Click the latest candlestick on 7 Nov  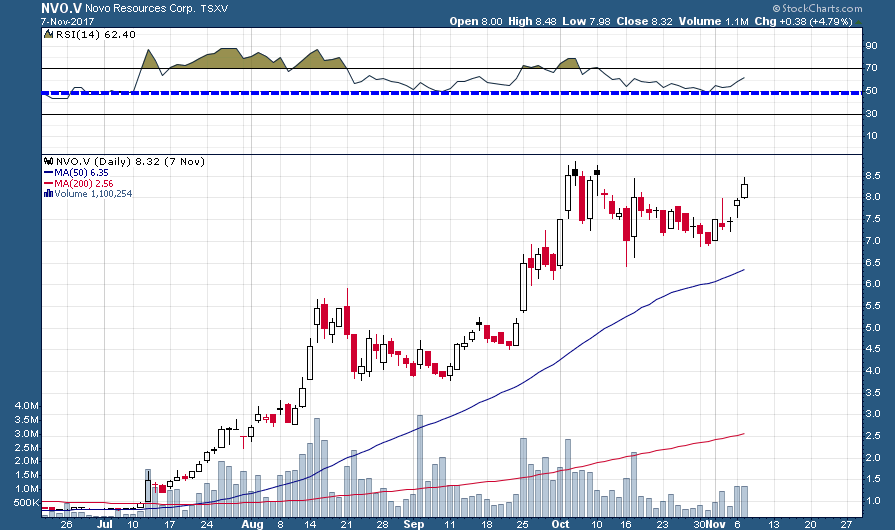[x=744, y=190]
